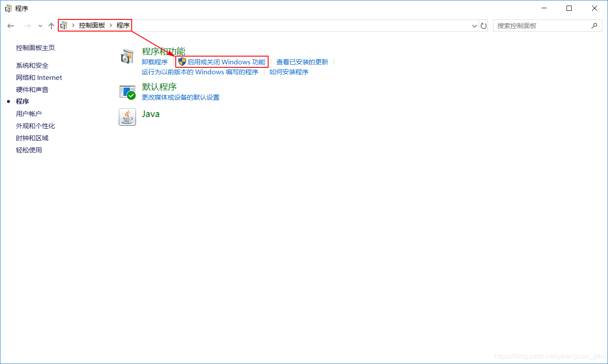Maximize the 程序 window
Viewport: 608px width, 364px height.
(x=569, y=8)
